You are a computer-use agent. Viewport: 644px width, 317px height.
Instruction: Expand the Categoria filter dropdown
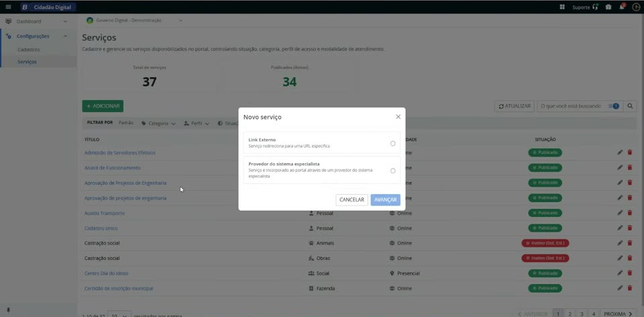(158, 123)
